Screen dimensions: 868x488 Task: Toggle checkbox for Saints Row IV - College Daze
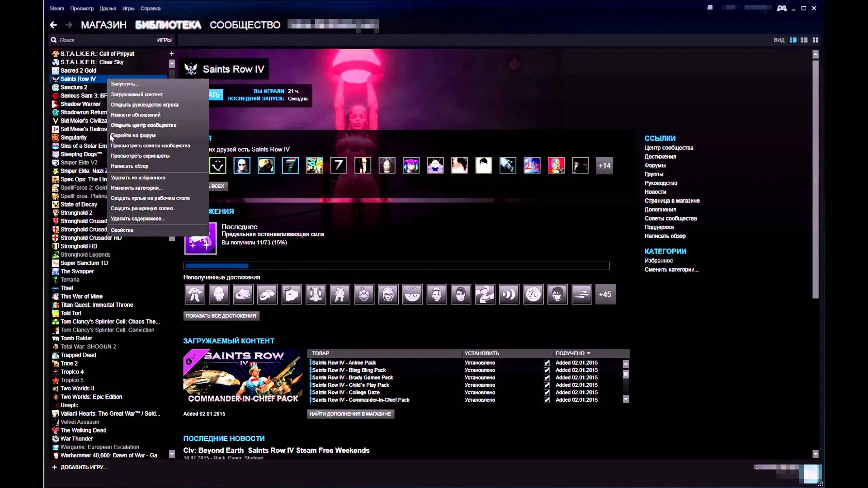pos(547,393)
